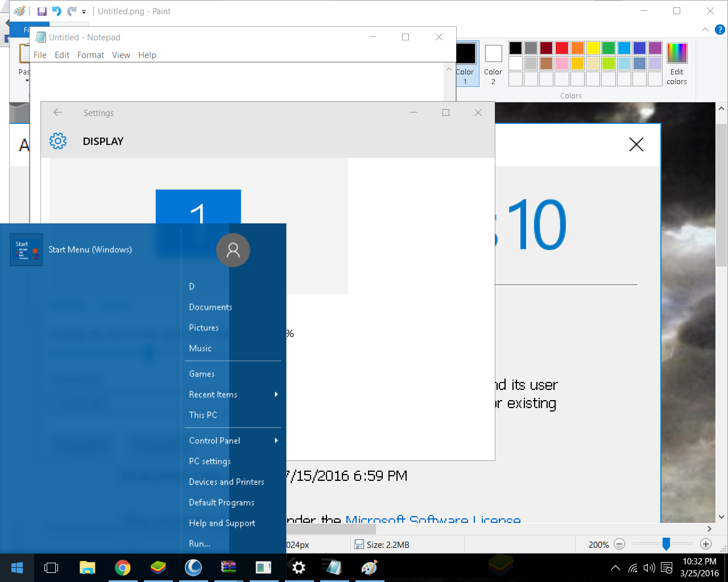The image size is (728, 582).
Task: Zoom out with the minus button in Paint
Action: click(620, 544)
